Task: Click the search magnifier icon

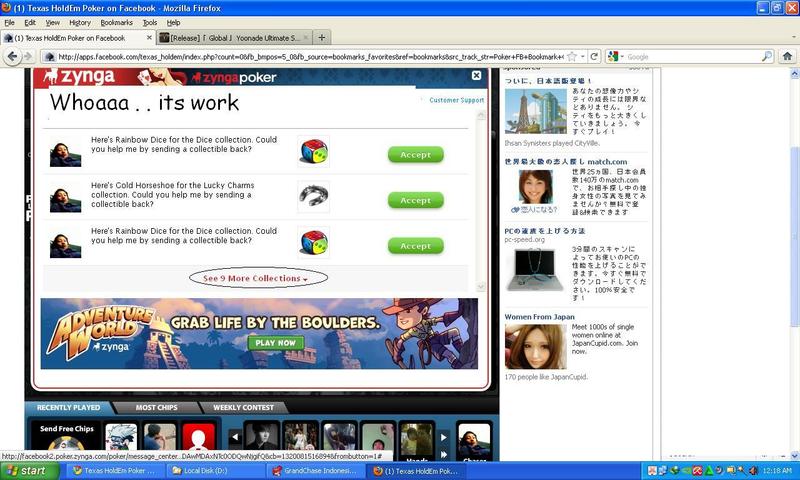Action: pos(767,57)
